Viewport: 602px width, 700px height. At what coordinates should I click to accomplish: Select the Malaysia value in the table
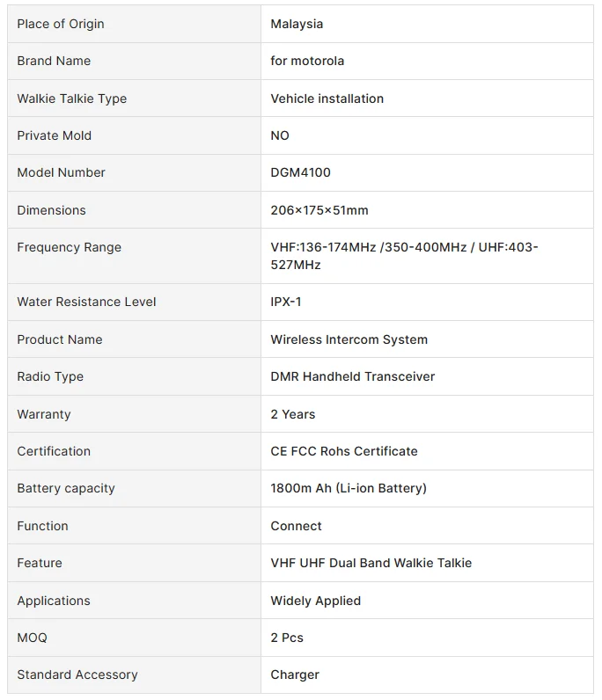point(297,24)
